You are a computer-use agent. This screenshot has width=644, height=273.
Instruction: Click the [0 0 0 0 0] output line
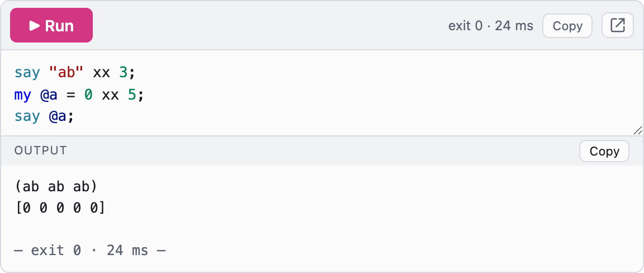(x=60, y=208)
